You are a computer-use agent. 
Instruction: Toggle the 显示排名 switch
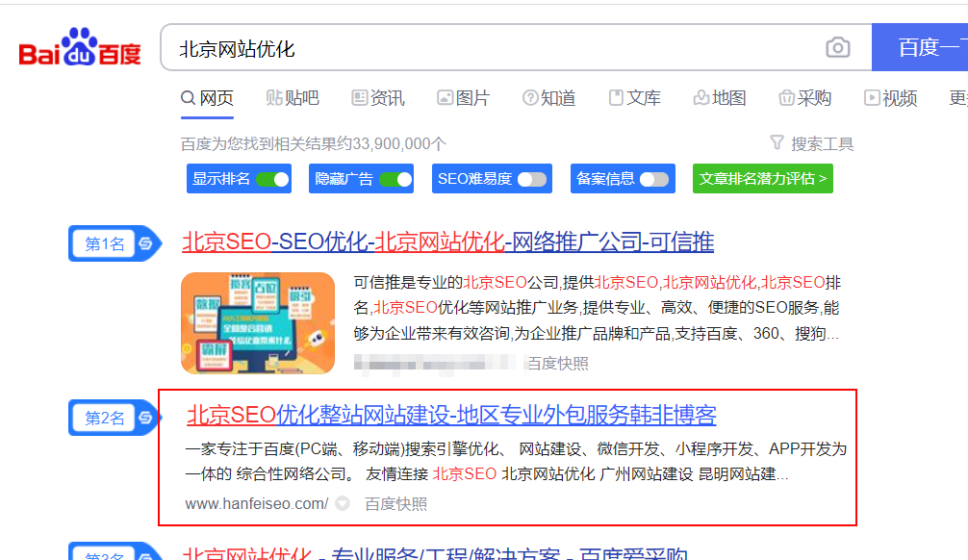pos(272,179)
